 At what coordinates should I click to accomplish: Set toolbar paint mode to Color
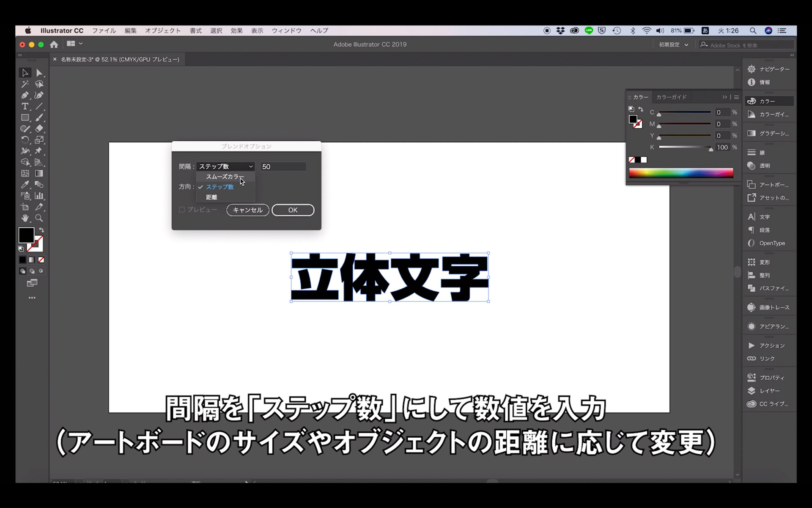[22, 260]
